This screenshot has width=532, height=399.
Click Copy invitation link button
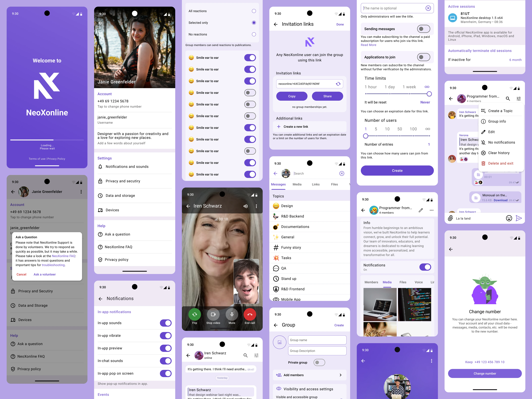(292, 96)
